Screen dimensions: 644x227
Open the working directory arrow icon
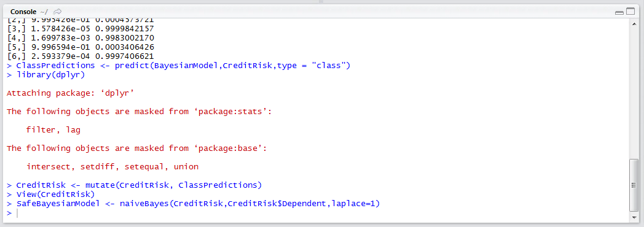(x=58, y=12)
